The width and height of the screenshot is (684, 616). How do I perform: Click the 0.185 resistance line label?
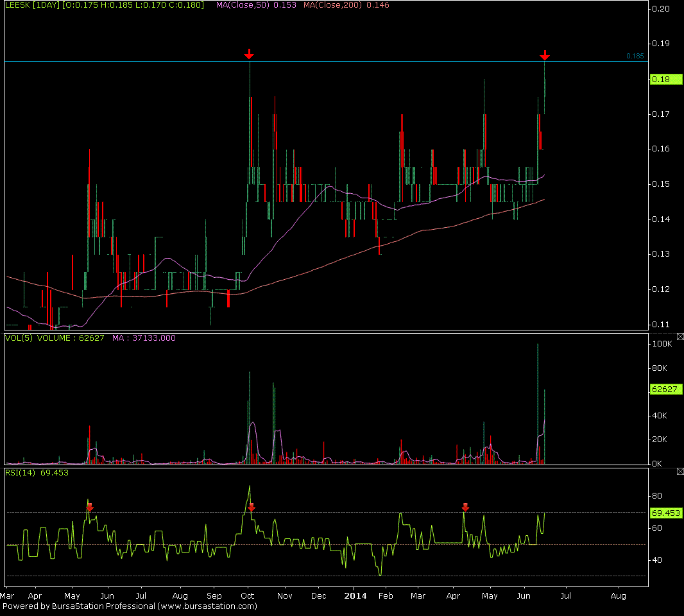635,56
